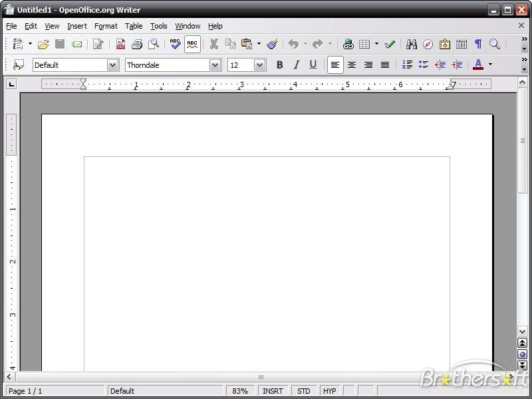Expand the Thorndale font name dropdown
Viewport: 532px width, 399px height.
click(x=215, y=65)
